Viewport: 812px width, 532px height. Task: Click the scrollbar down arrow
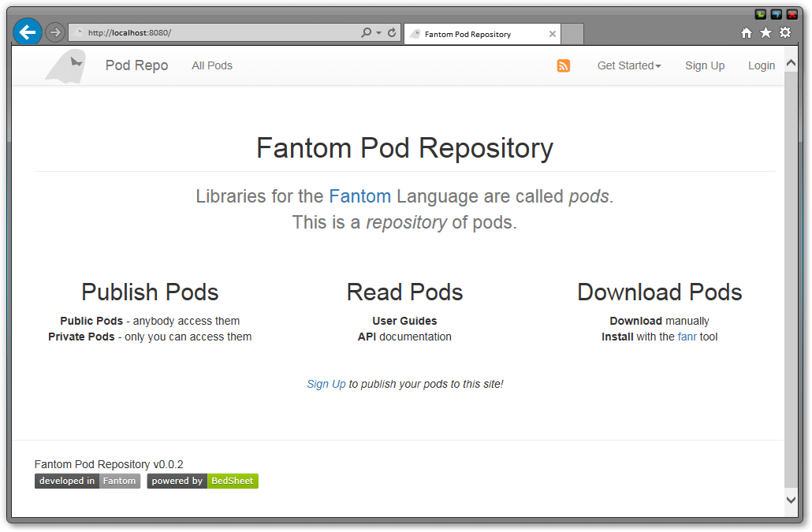[x=791, y=500]
